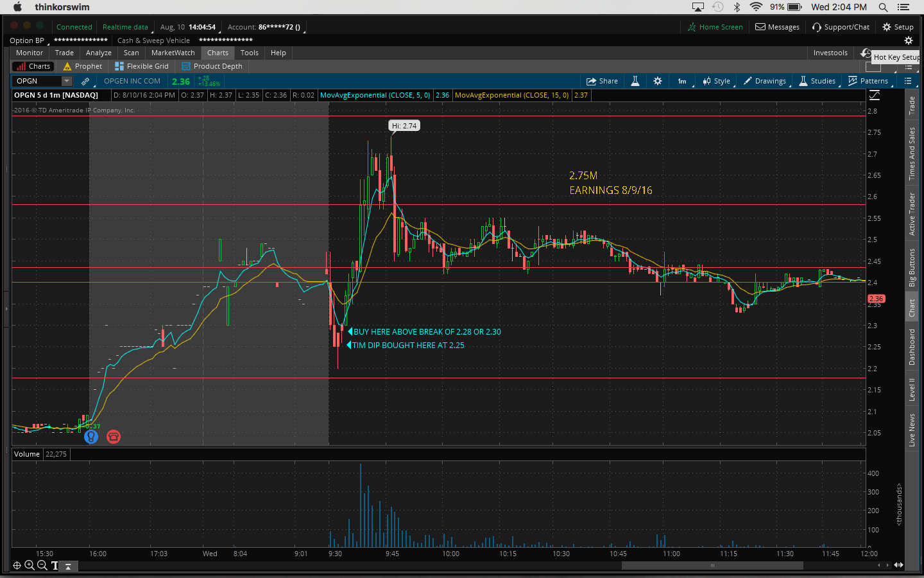This screenshot has height=578, width=924.
Task: Click the Volume study label
Action: [27, 454]
